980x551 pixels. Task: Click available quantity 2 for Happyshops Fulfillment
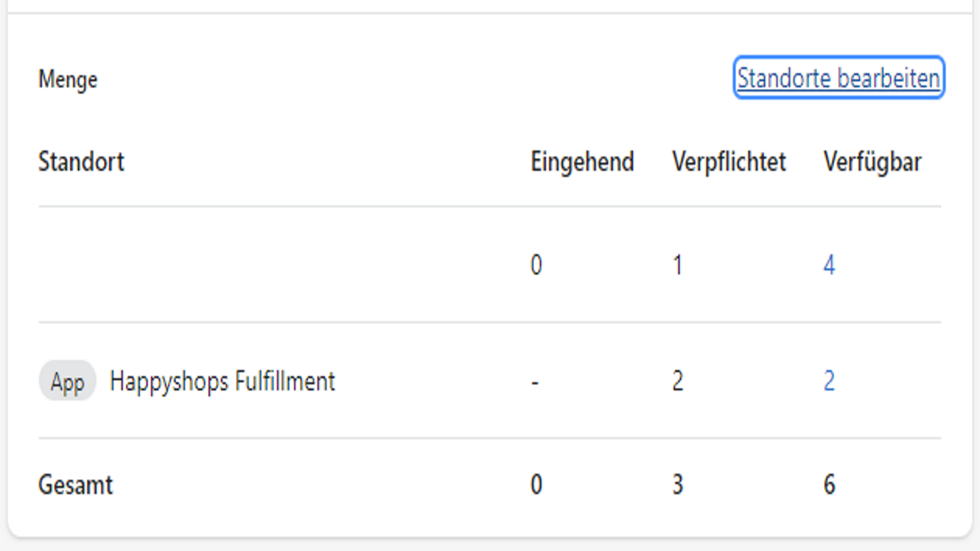click(x=829, y=381)
